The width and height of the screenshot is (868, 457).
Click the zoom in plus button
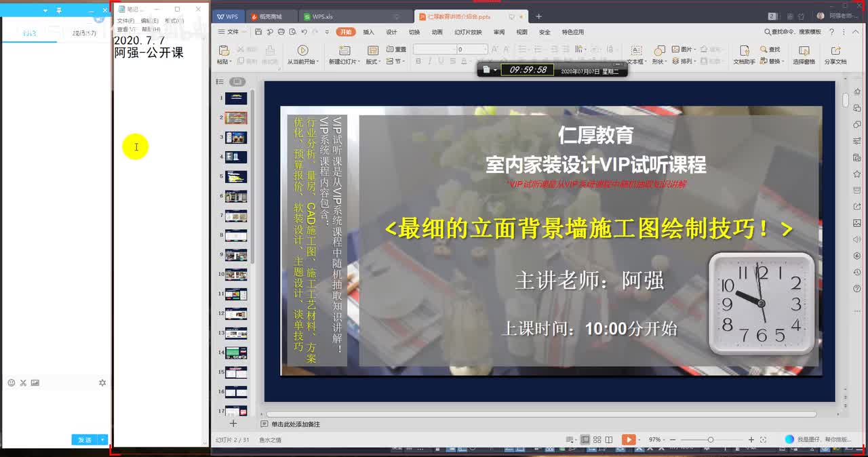751,439
